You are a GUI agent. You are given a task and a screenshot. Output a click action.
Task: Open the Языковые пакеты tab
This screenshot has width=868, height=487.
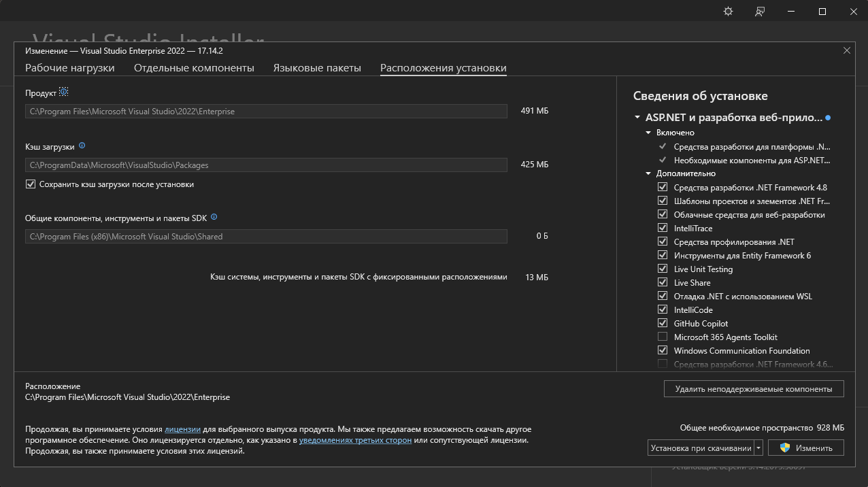(x=317, y=68)
